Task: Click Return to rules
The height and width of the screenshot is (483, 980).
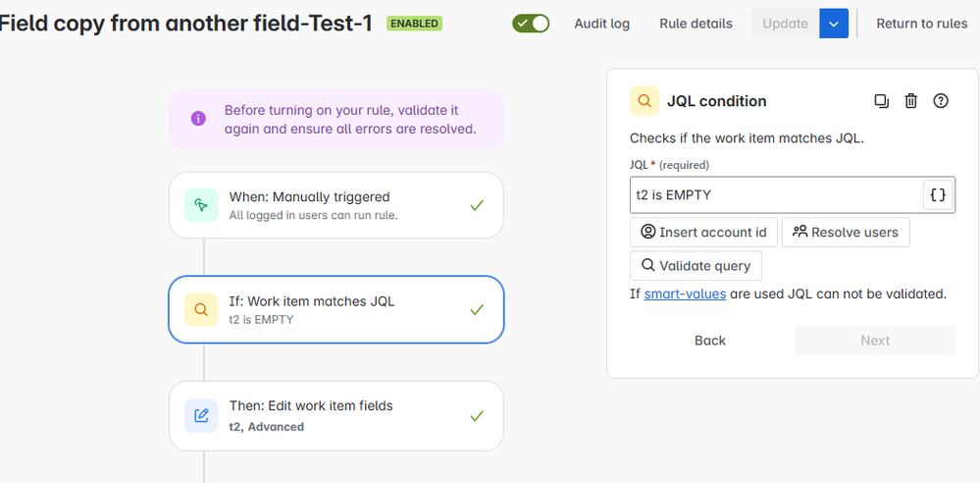Action: coord(921,24)
